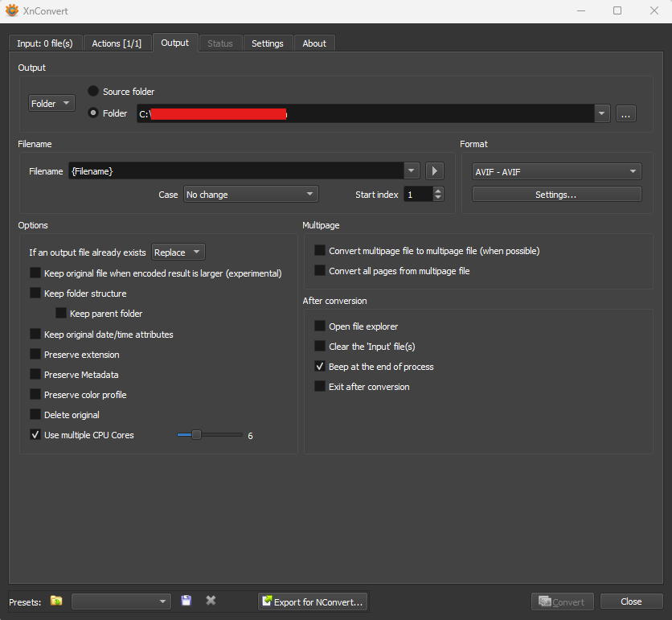Image resolution: width=672 pixels, height=620 pixels.
Task: Browse for an output folder via the ... button
Action: pos(625,113)
